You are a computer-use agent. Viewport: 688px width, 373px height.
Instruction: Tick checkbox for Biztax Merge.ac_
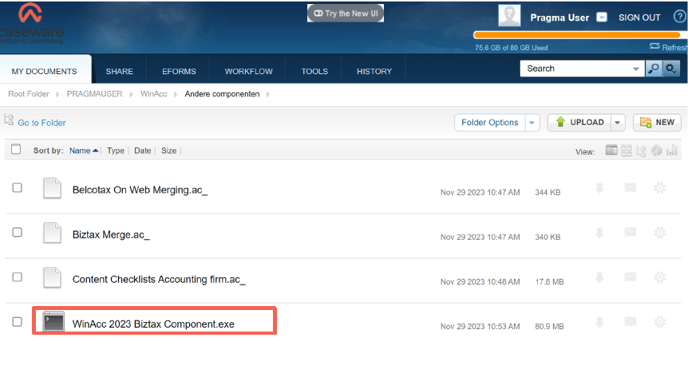click(17, 232)
